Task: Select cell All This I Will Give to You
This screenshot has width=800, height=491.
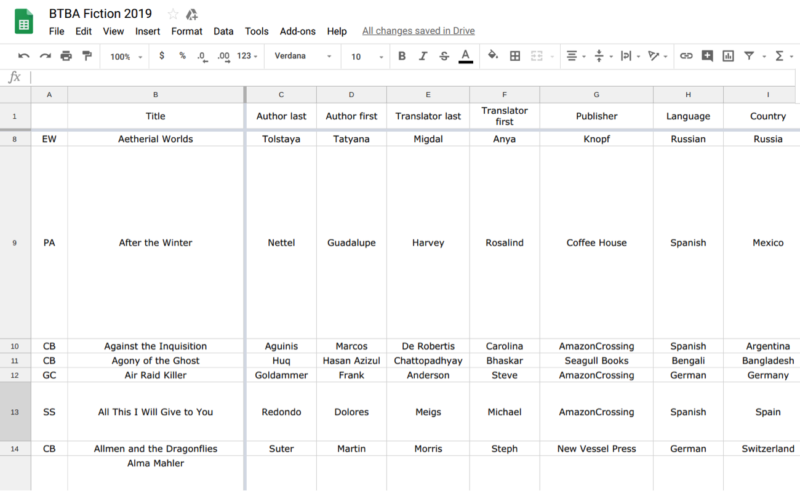Action: (x=156, y=412)
